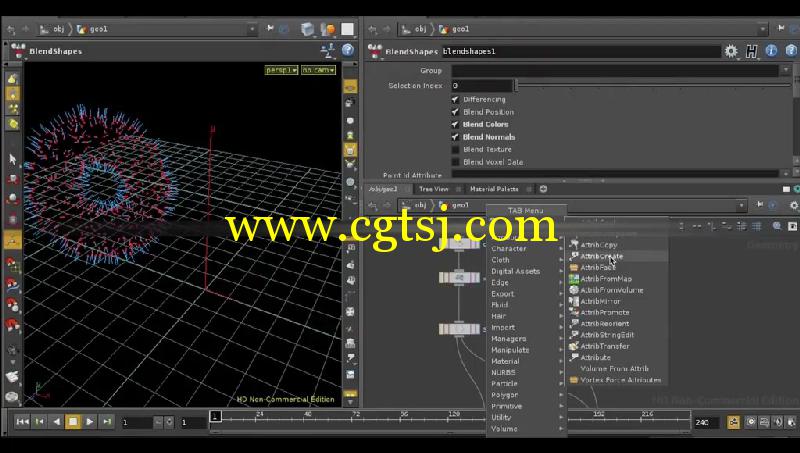Open the network editor gear settings

[794, 205]
